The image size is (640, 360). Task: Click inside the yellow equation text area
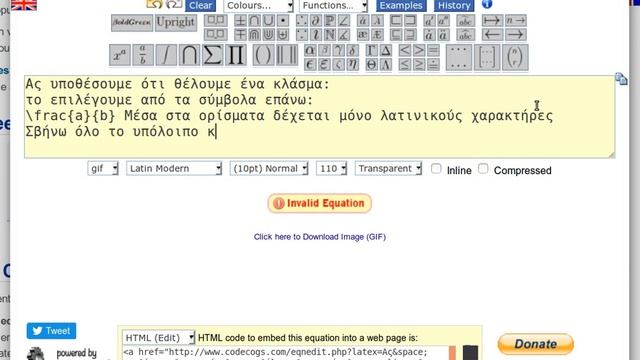[x=320, y=116]
